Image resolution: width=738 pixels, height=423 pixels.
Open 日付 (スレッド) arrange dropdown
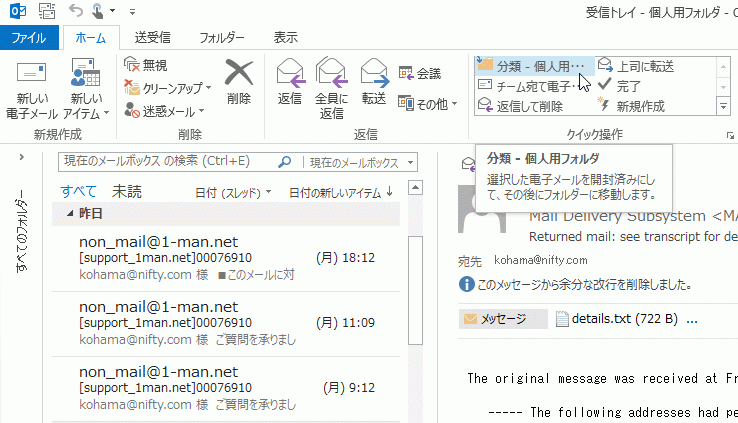[x=233, y=192]
